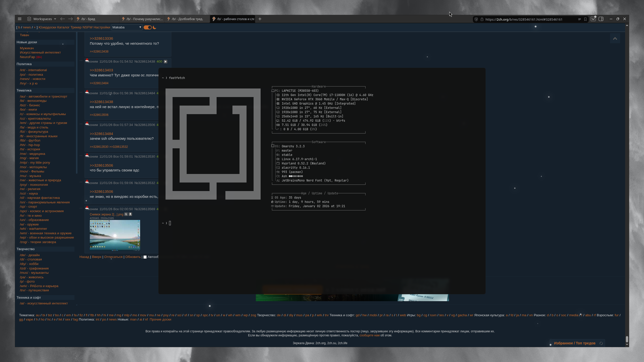Click the scroll-to-top arrow button

615,38
